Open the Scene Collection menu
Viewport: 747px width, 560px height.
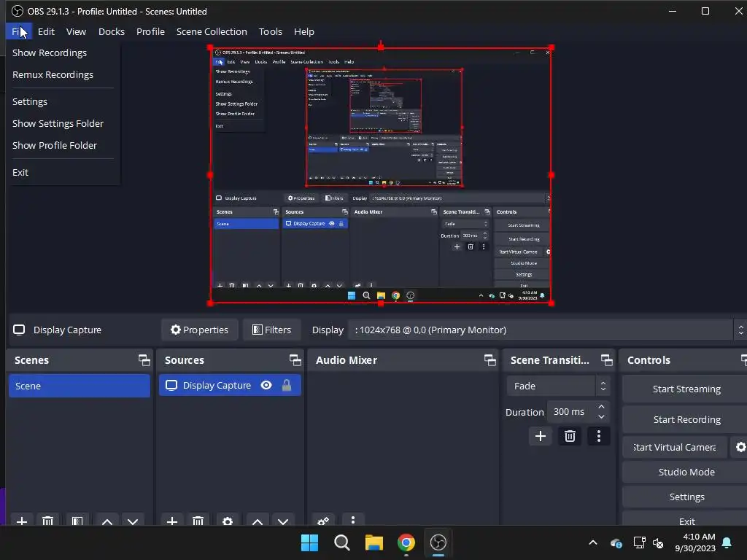point(212,31)
